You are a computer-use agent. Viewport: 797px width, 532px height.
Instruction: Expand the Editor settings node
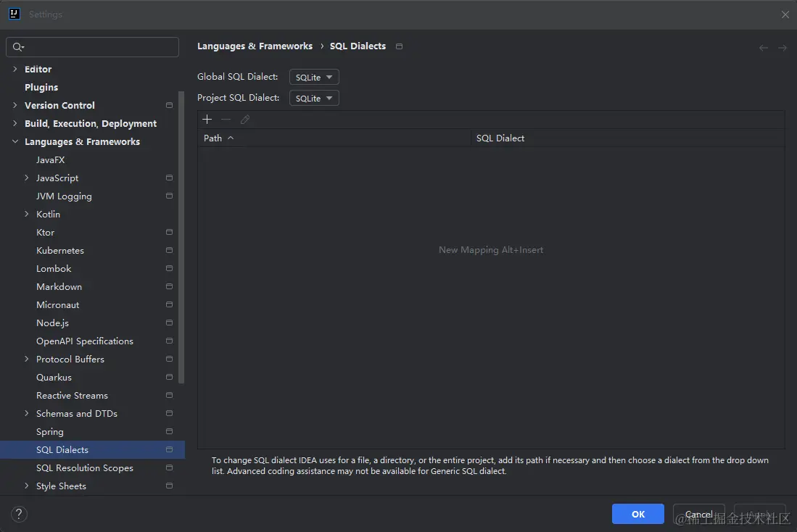coord(16,69)
